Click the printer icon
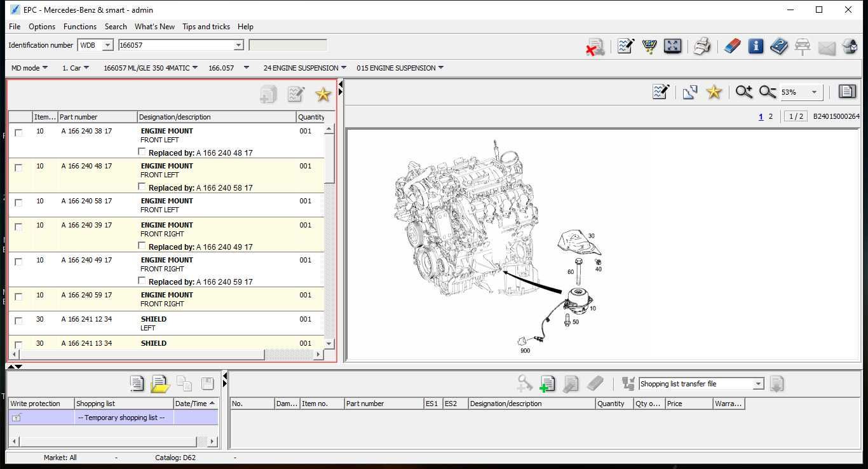 pos(702,46)
